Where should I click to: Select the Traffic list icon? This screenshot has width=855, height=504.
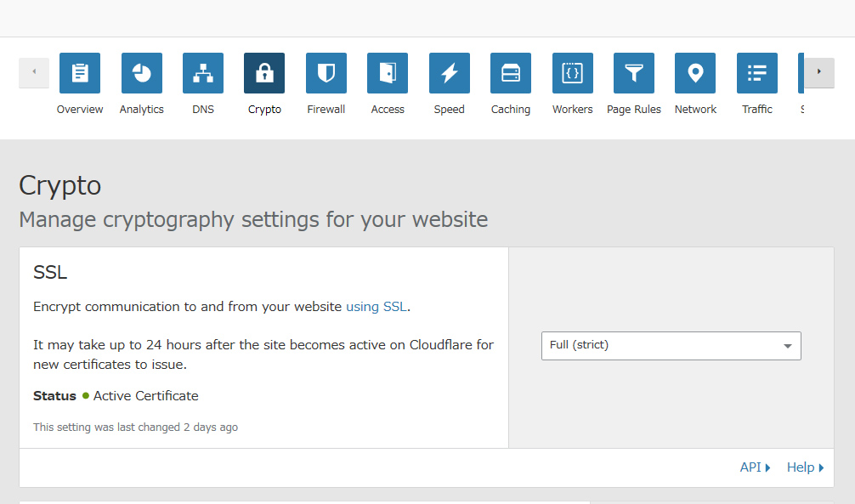pos(756,73)
